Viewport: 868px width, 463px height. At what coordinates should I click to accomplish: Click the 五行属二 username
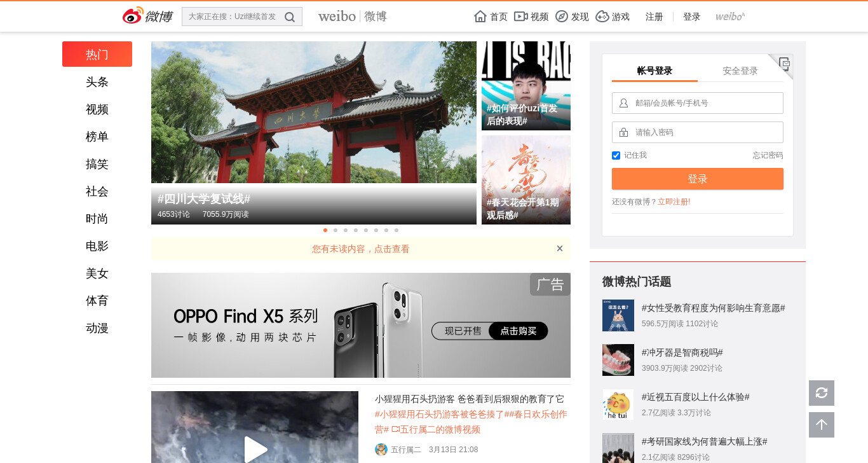point(406,450)
